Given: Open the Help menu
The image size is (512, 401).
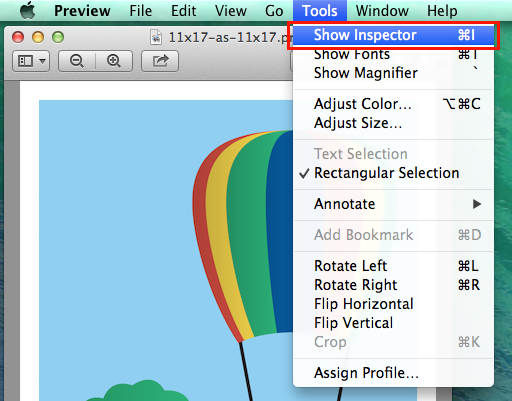Looking at the screenshot, I should point(442,11).
